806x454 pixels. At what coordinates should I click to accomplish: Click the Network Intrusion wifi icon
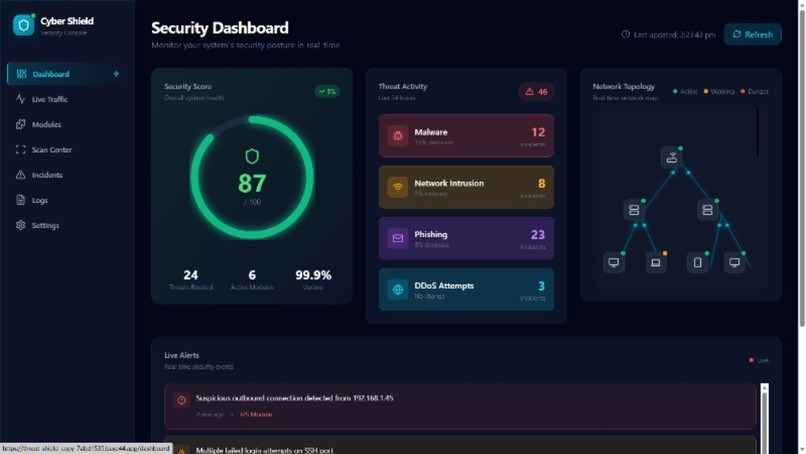[x=398, y=187]
